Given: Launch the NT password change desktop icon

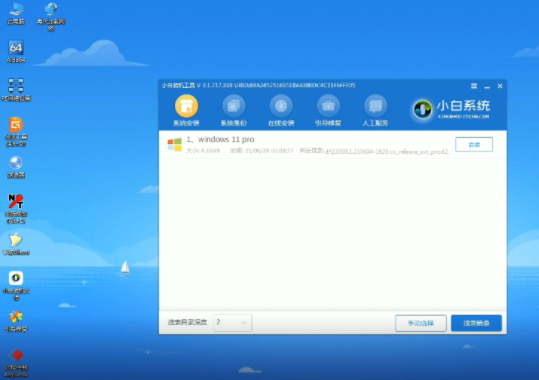Looking at the screenshot, I should pos(16,208).
